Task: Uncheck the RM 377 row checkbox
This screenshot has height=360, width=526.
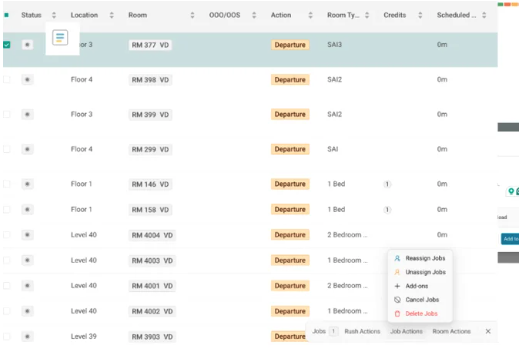Action: coord(7,45)
